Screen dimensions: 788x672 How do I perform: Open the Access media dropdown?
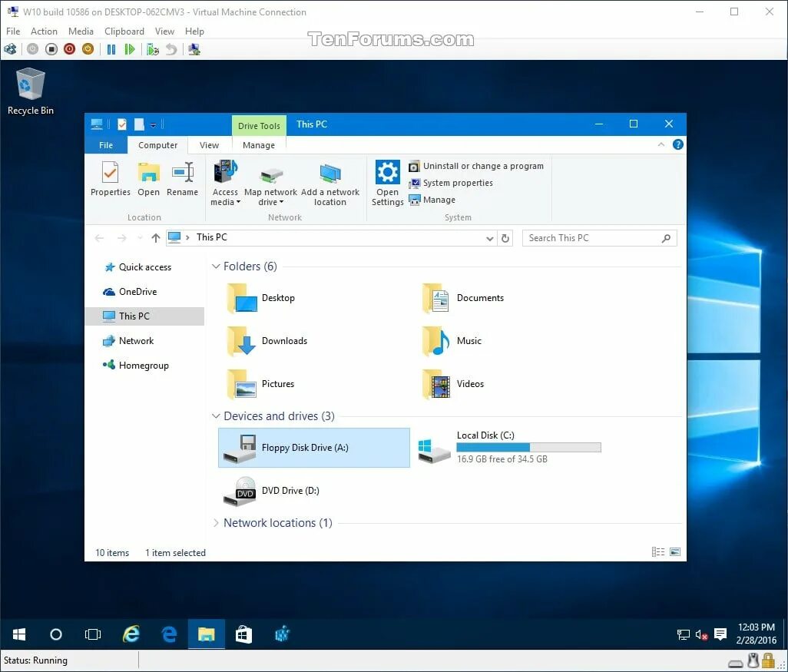225,184
